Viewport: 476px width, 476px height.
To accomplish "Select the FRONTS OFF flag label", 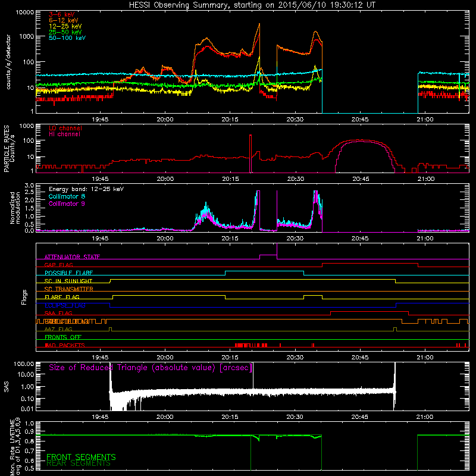I will (x=63, y=337).
